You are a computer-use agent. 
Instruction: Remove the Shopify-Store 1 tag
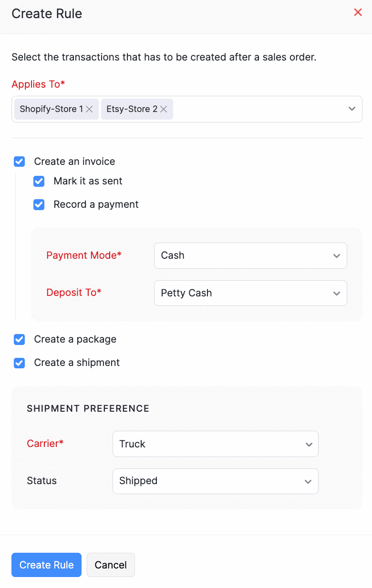pos(89,109)
